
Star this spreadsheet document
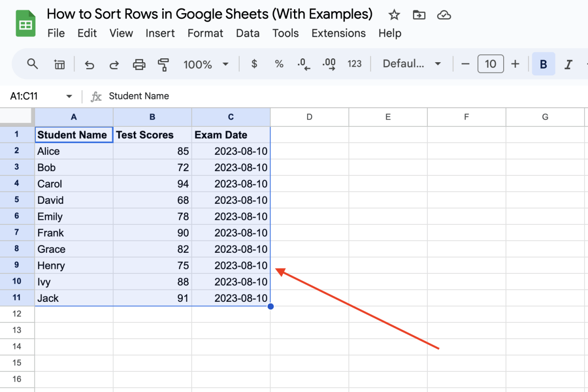pos(394,15)
